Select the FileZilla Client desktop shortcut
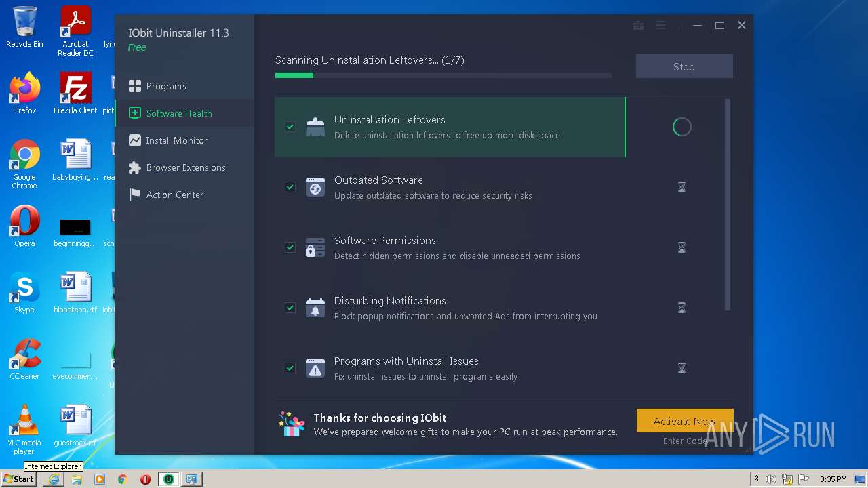 pos(75,94)
